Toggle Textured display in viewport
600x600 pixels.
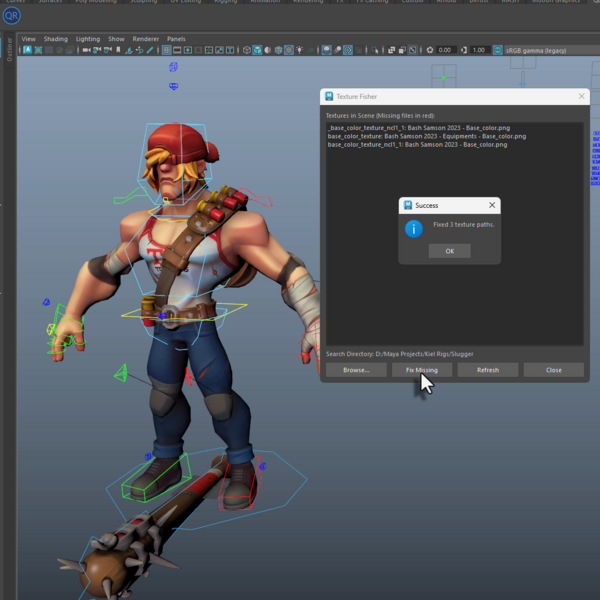(289, 50)
